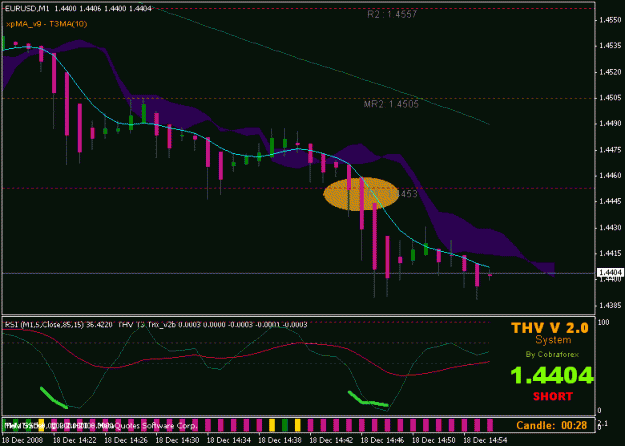Viewport: 625px width, 446px height.
Task: Click the 18 Dec 14:26 time label
Action: (126, 440)
